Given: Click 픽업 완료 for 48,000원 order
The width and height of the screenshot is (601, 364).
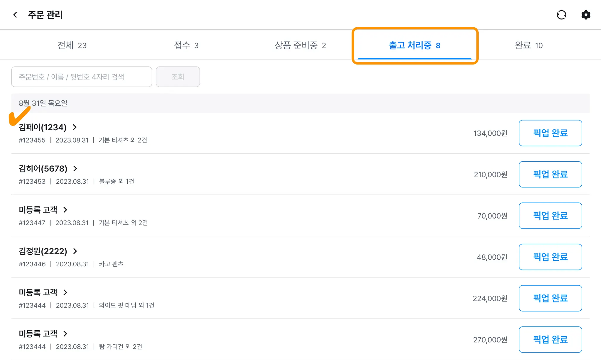Looking at the screenshot, I should 550,257.
